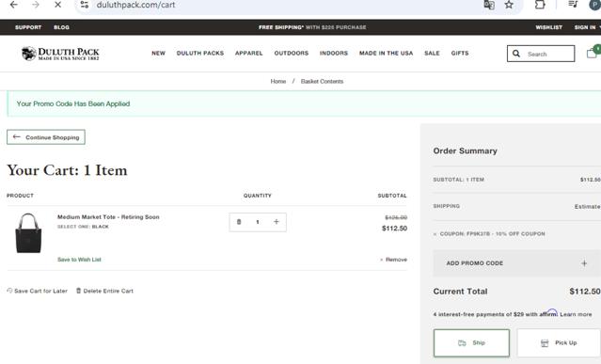Open Medium Market Tote product link
Image resolution: width=601 pixels, height=364 pixels.
tap(108, 217)
